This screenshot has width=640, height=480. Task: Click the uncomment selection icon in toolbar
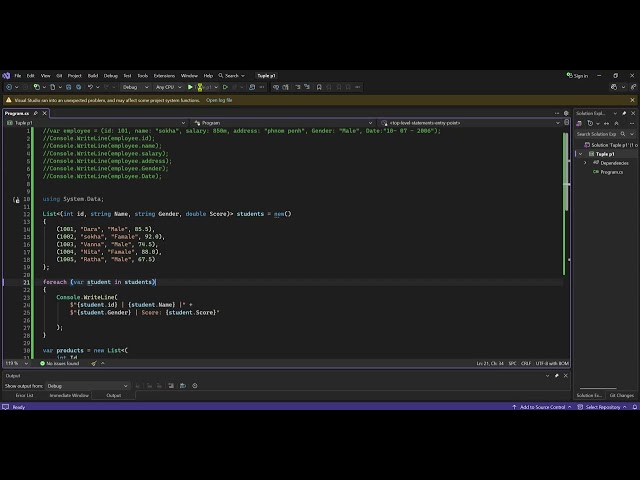307,87
